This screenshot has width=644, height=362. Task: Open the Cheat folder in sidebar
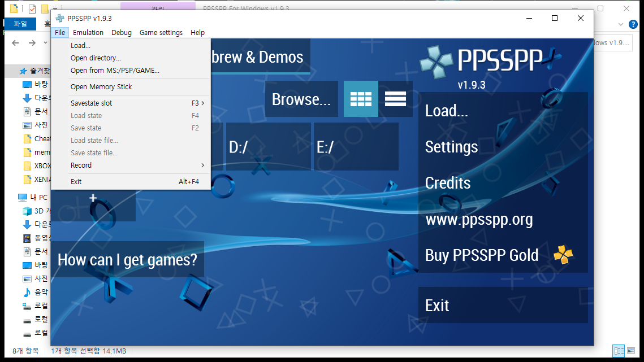click(38, 139)
